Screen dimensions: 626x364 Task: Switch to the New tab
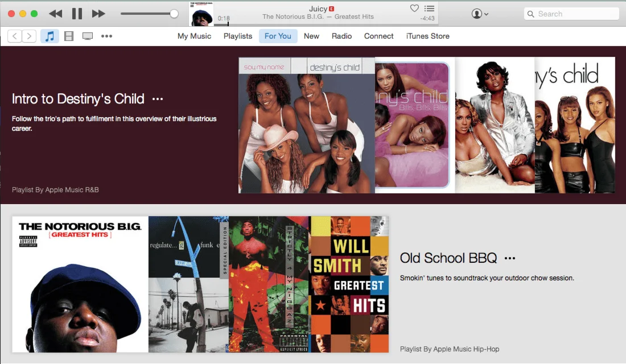(x=311, y=36)
